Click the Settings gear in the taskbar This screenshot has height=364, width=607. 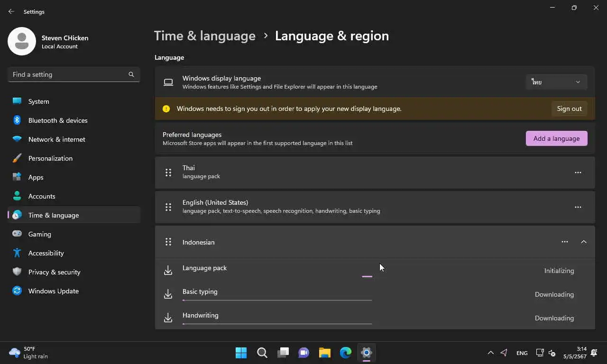pyautogui.click(x=366, y=353)
